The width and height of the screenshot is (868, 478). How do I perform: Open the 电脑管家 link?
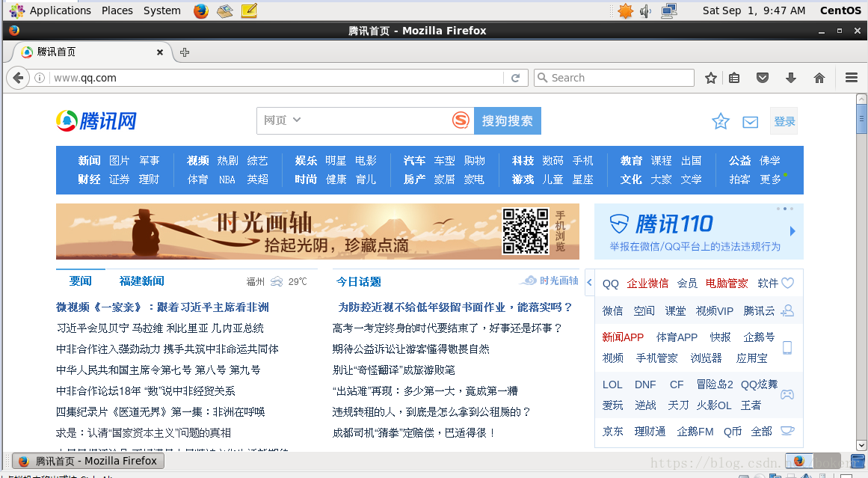(x=726, y=284)
